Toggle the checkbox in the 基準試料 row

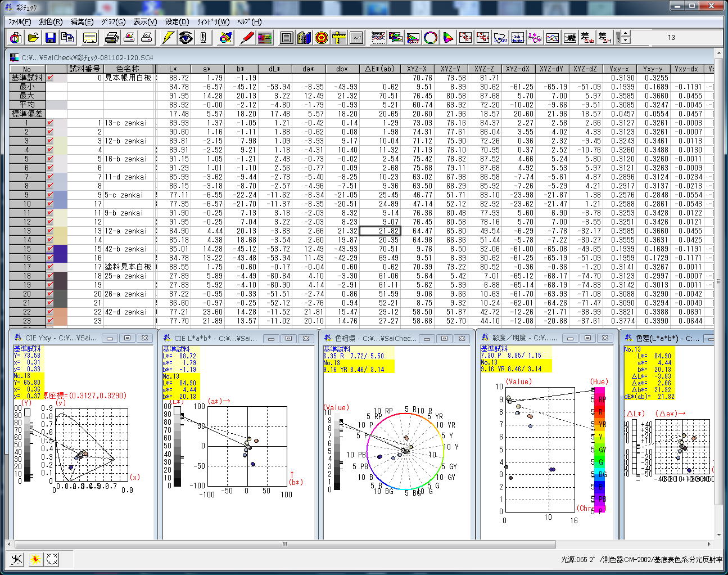(51, 78)
